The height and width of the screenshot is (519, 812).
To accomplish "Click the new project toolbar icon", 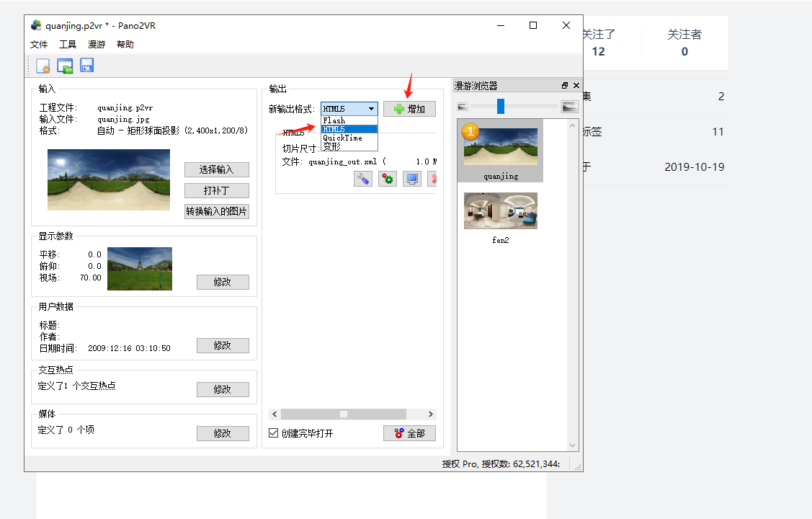I will pos(43,66).
